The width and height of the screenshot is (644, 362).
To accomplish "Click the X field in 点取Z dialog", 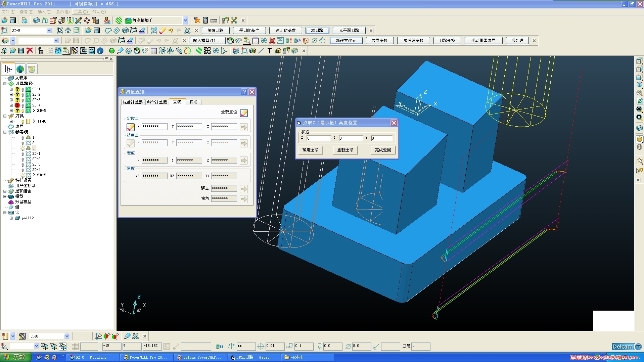I will [318, 138].
